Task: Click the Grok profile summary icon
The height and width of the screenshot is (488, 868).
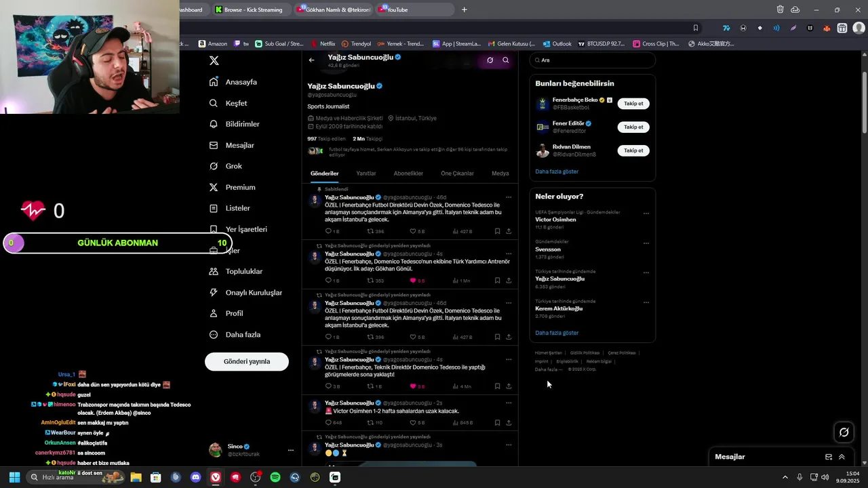Action: pos(490,60)
